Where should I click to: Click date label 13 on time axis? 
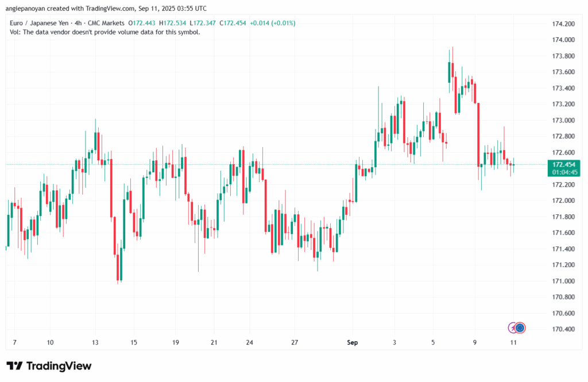[95, 342]
